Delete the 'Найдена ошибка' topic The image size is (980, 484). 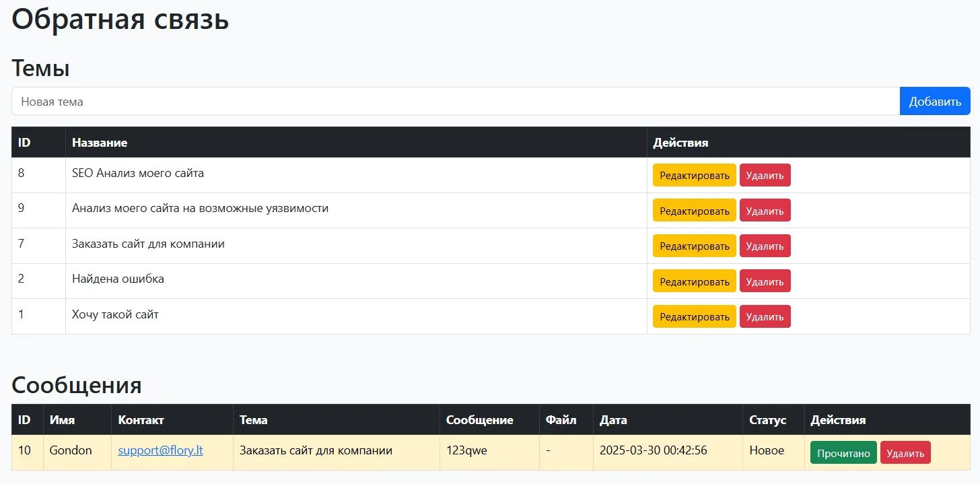coord(765,281)
